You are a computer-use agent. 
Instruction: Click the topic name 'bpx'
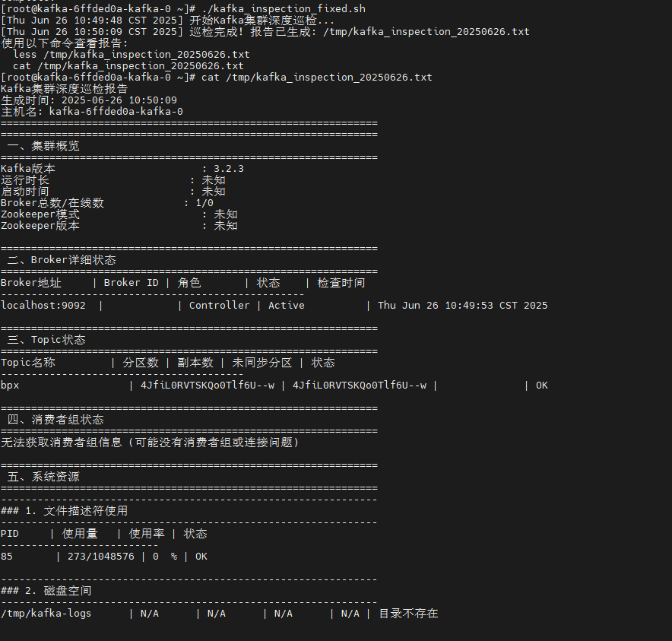coord(10,385)
